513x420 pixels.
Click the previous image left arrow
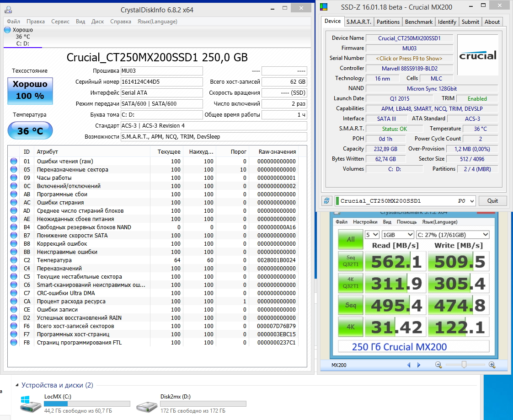tap(409, 365)
